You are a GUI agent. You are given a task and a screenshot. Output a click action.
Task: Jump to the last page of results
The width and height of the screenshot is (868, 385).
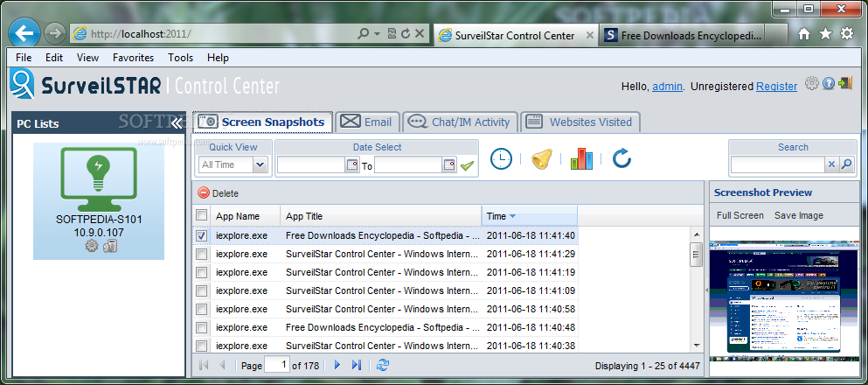[x=357, y=365]
